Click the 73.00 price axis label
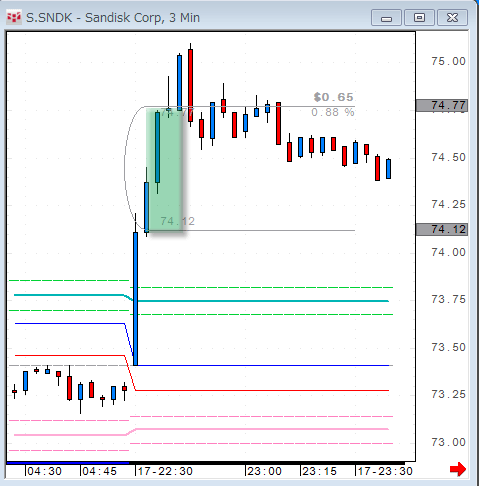Viewport: 479px width, 486px height. tap(448, 442)
